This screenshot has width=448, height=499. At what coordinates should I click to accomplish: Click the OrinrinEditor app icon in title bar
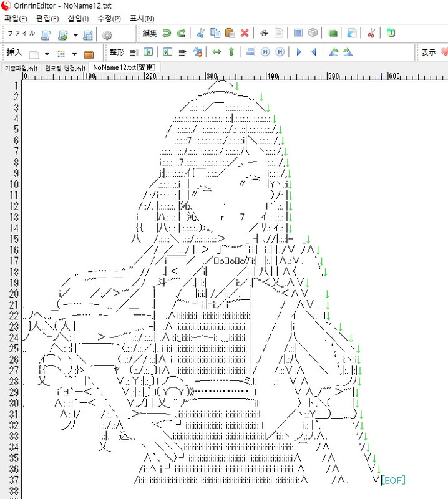pyautogui.click(x=6, y=6)
